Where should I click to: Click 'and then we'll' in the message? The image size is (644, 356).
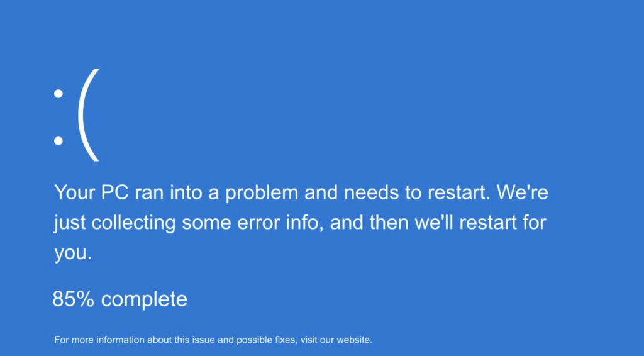391,222
